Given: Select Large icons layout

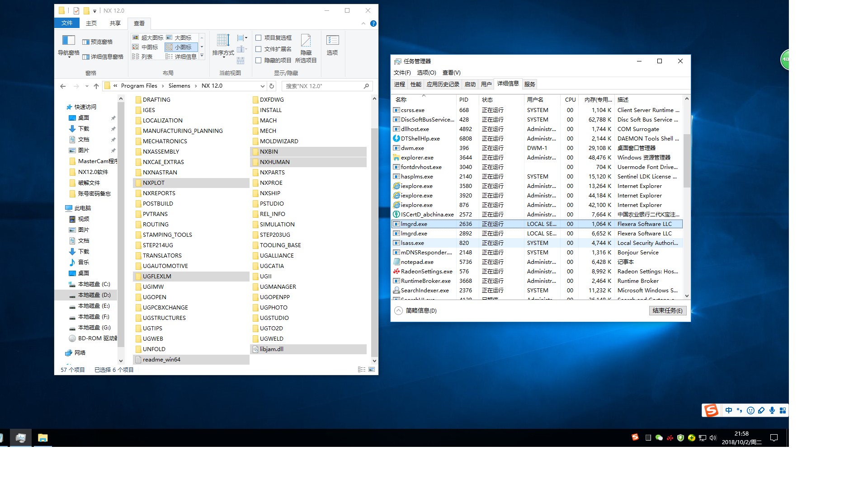Looking at the screenshot, I should 179,38.
